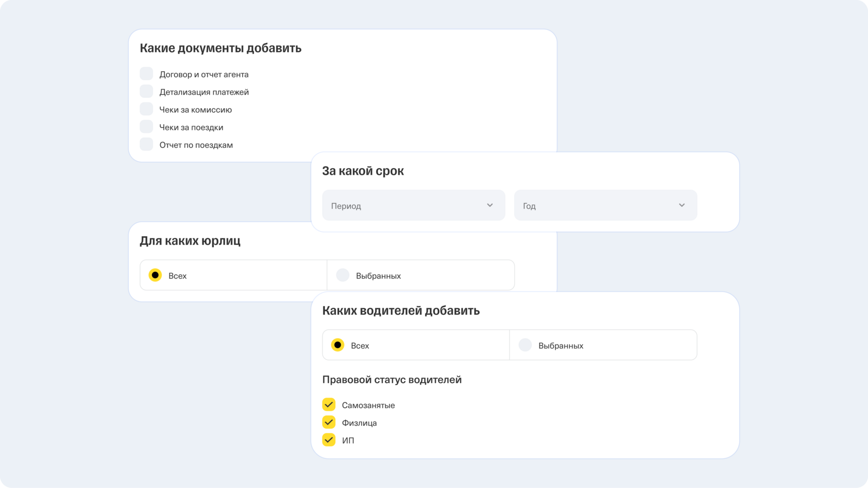
Task: Select Всех radio for юрлиц
Action: click(x=155, y=275)
